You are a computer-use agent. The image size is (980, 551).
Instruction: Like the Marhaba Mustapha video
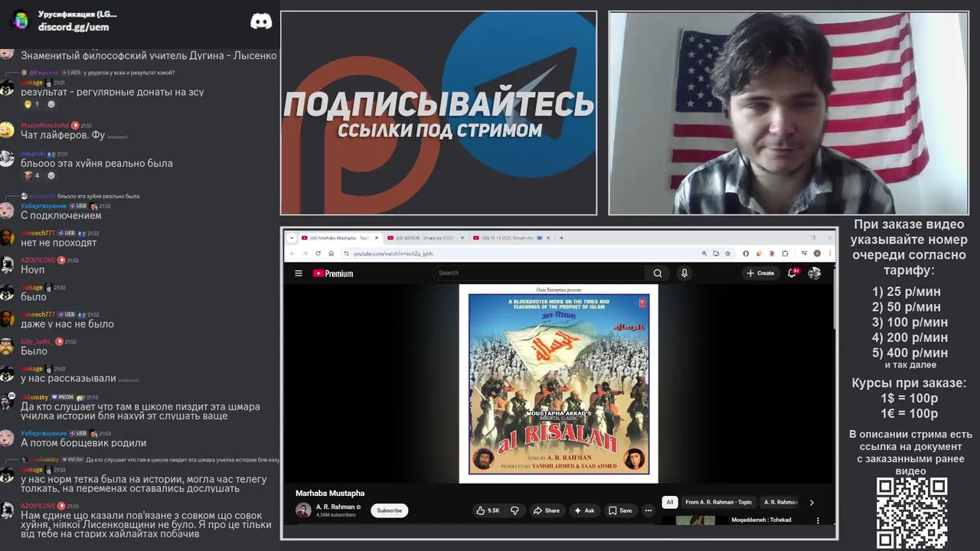click(488, 510)
